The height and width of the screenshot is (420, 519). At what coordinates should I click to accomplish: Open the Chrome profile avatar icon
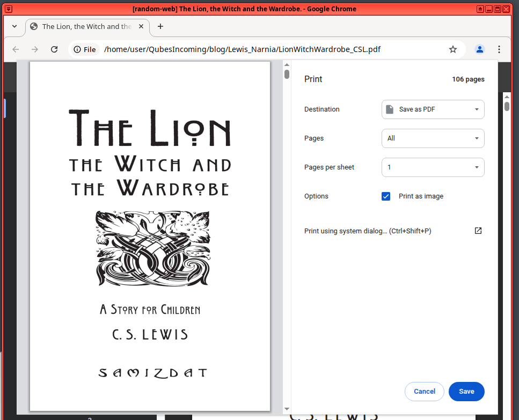[x=480, y=49]
